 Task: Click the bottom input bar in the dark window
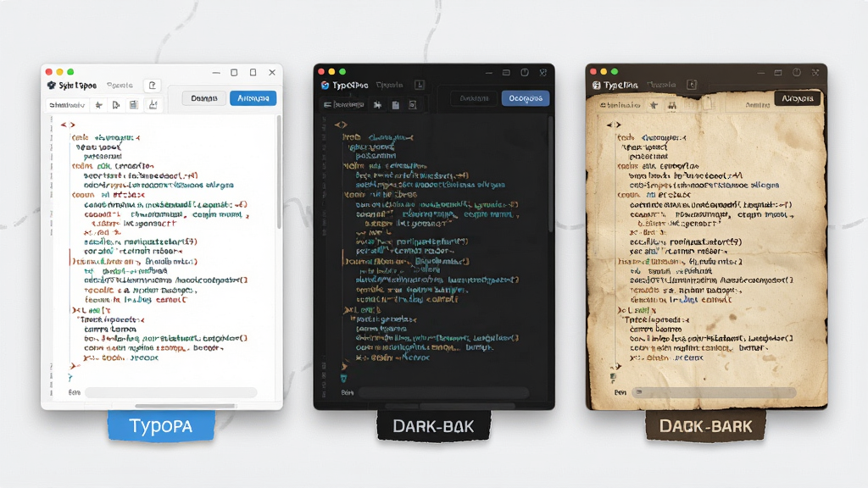443,392
